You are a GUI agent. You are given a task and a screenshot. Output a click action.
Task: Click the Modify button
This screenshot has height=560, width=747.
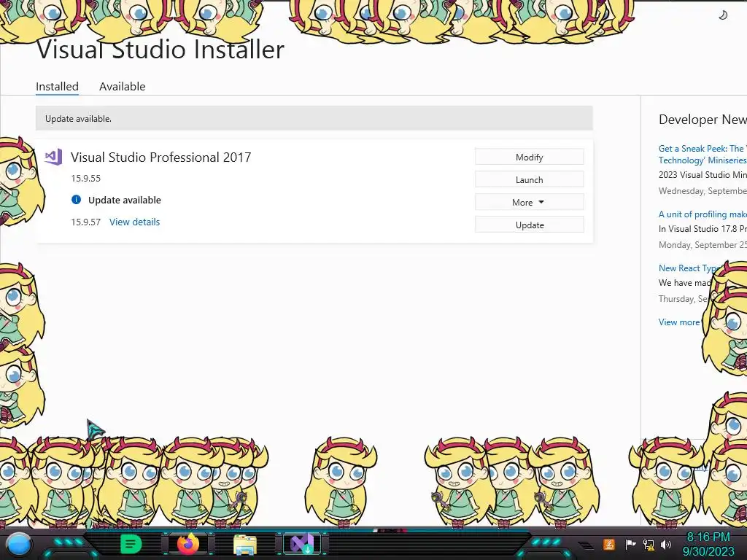point(530,157)
